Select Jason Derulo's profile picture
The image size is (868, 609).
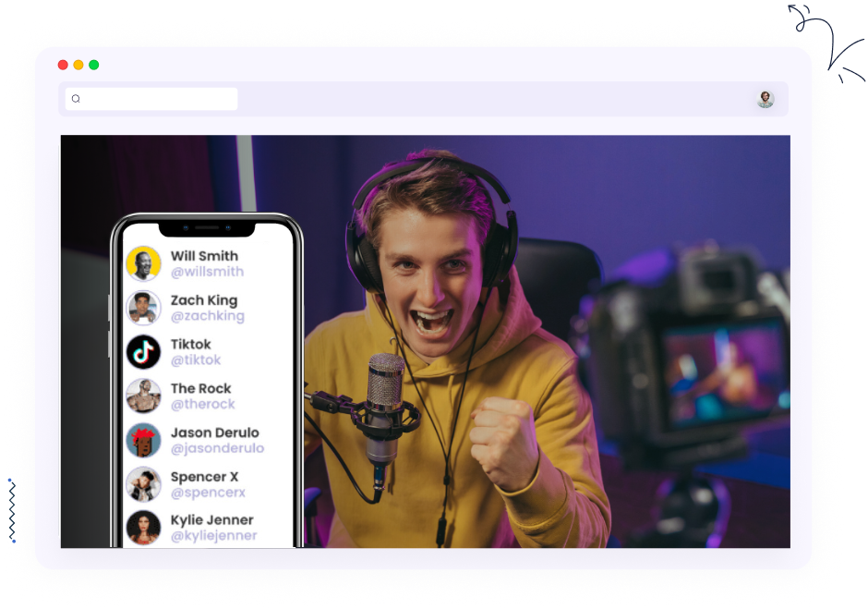click(x=144, y=440)
